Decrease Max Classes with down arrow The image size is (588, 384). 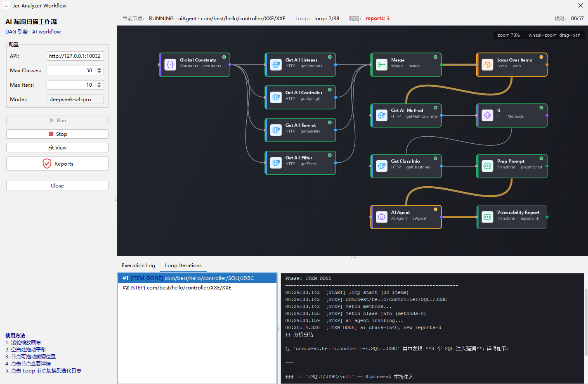pyautogui.click(x=99, y=73)
